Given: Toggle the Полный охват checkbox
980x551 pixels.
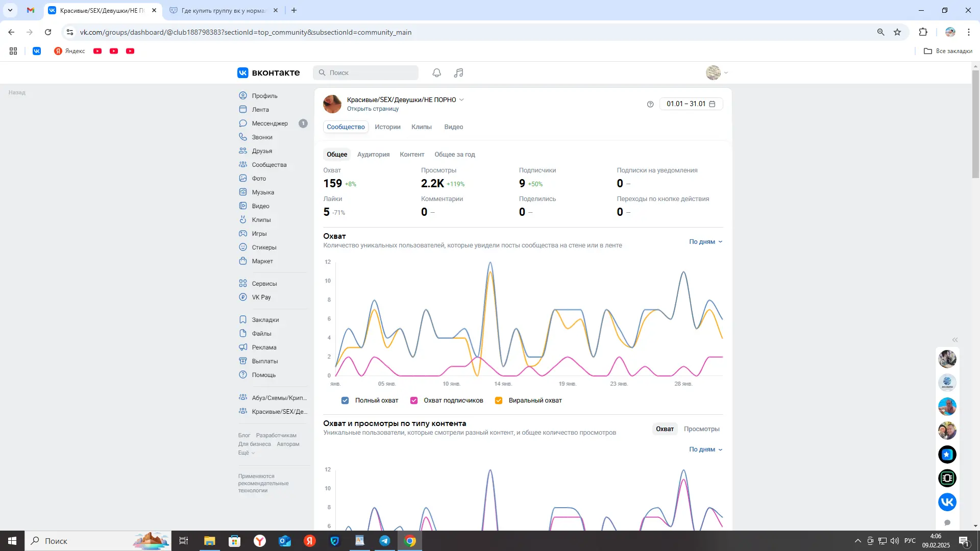Looking at the screenshot, I should point(345,400).
